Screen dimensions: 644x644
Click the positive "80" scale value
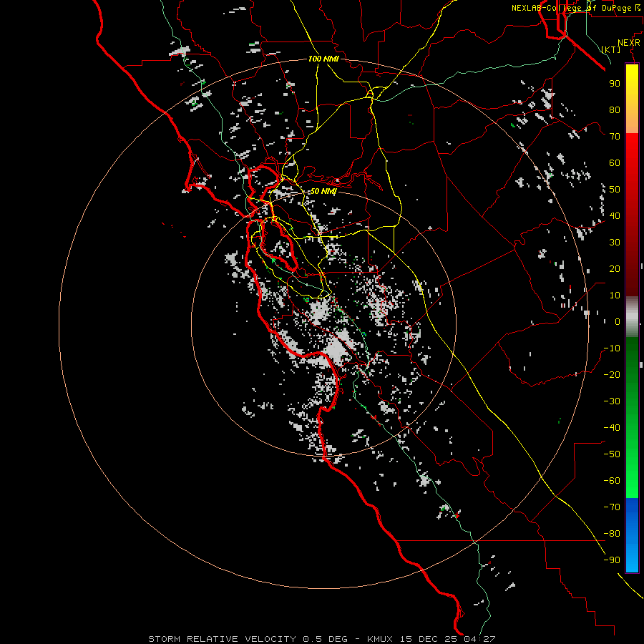point(615,110)
